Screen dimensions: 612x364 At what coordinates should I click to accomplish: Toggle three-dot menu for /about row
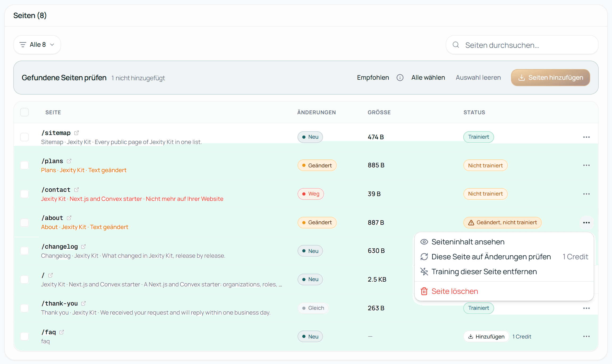click(x=586, y=223)
